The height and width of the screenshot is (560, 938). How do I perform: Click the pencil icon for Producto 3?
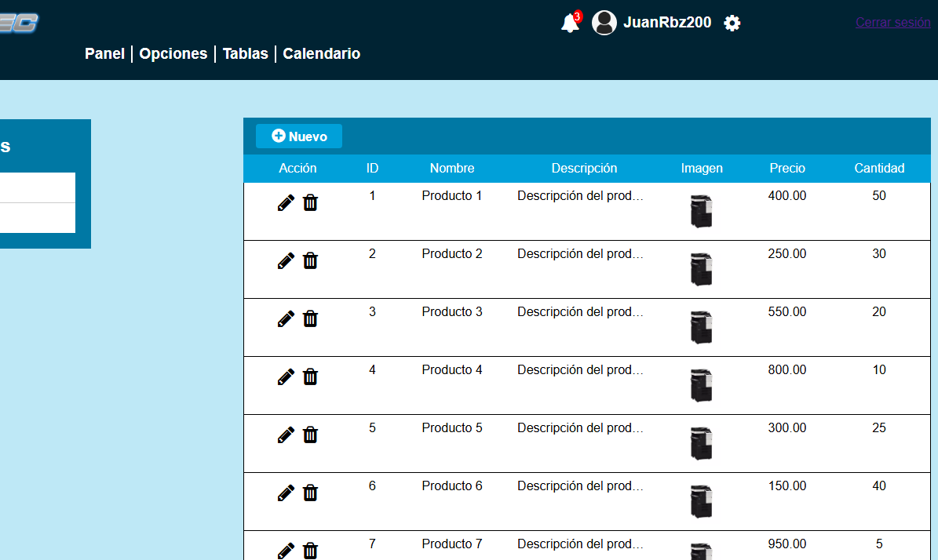click(287, 319)
